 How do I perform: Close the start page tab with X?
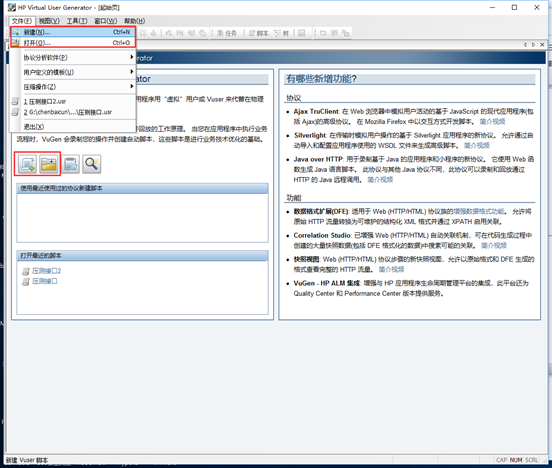[542, 44]
